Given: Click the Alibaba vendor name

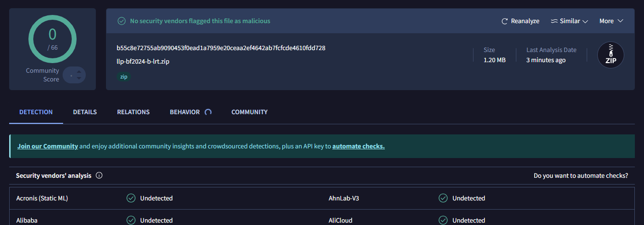Looking at the screenshot, I should [x=27, y=221].
